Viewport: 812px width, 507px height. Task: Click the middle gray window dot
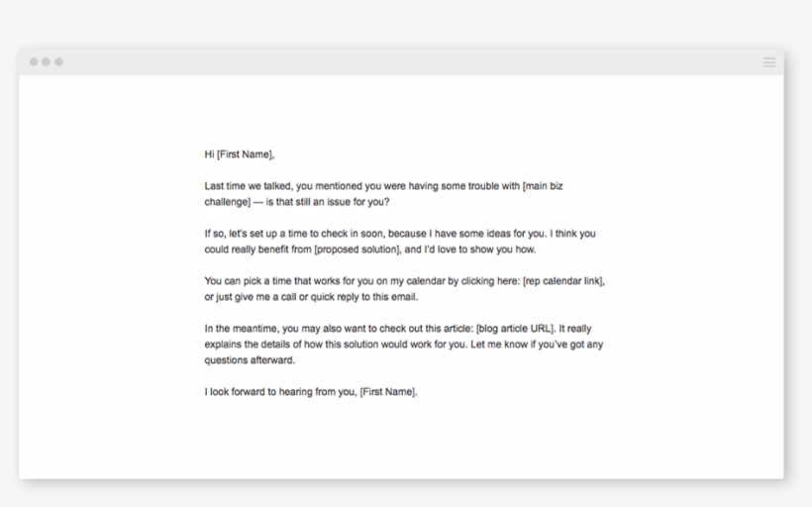pos(46,62)
